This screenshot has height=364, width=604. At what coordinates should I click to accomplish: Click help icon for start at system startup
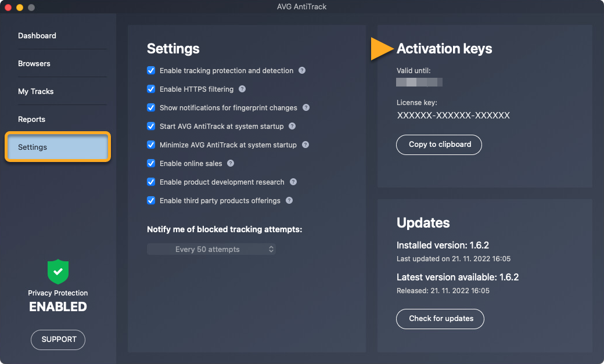[292, 126]
